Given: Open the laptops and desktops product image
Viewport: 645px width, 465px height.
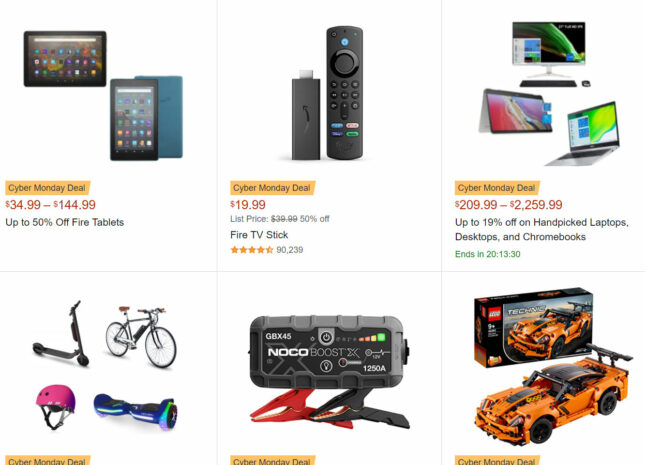Looking at the screenshot, I should click(550, 94).
